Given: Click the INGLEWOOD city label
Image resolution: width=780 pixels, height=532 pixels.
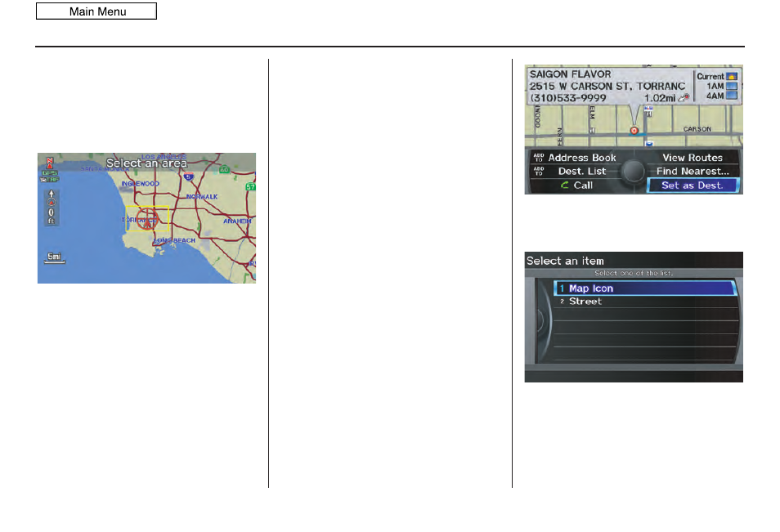Looking at the screenshot, I should click(141, 184).
